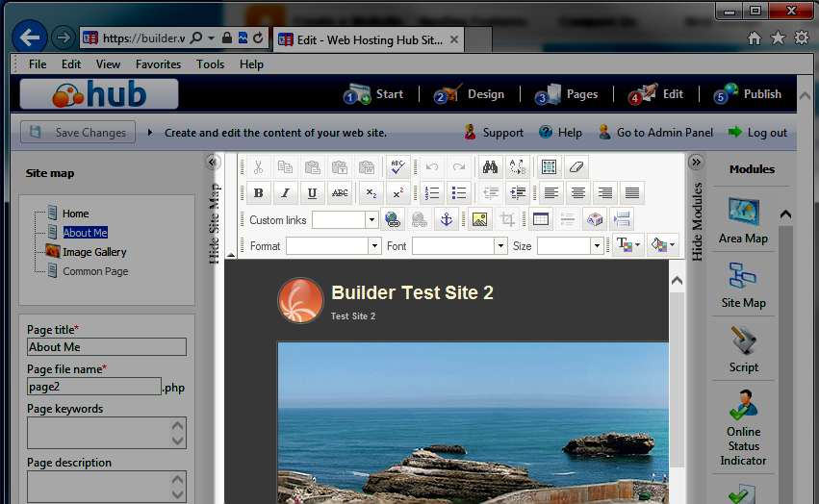This screenshot has height=504, width=819.
Task: Click the insert image icon
Action: click(x=480, y=219)
